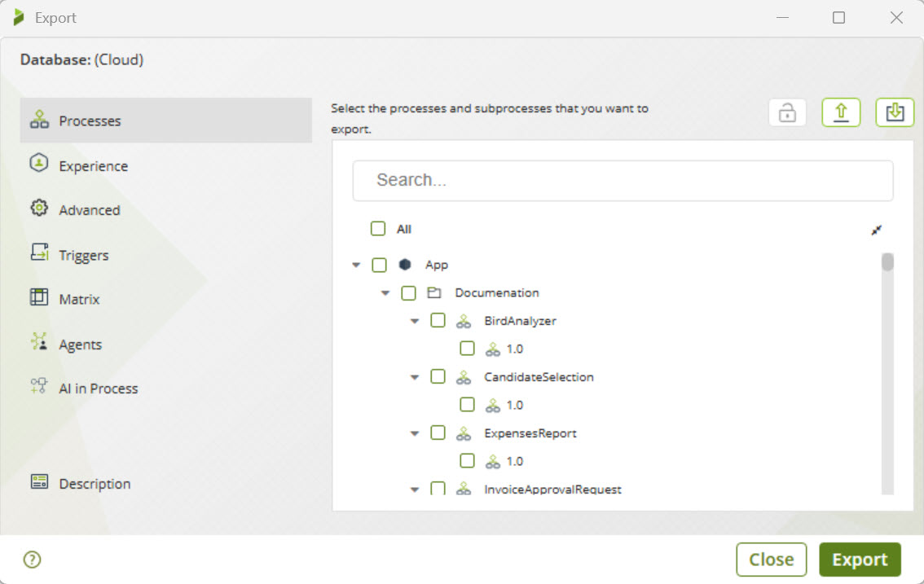Viewport: 924px width, 584px height.
Task: Click the collapse-all arrows icon
Action: [877, 231]
